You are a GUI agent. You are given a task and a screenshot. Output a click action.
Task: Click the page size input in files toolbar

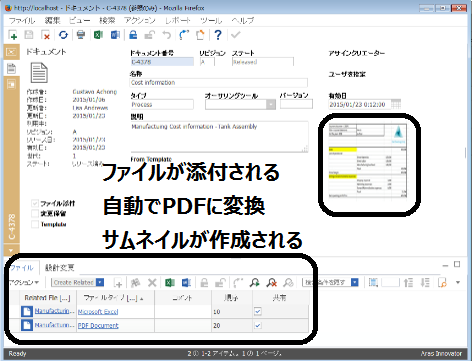[x=390, y=282]
